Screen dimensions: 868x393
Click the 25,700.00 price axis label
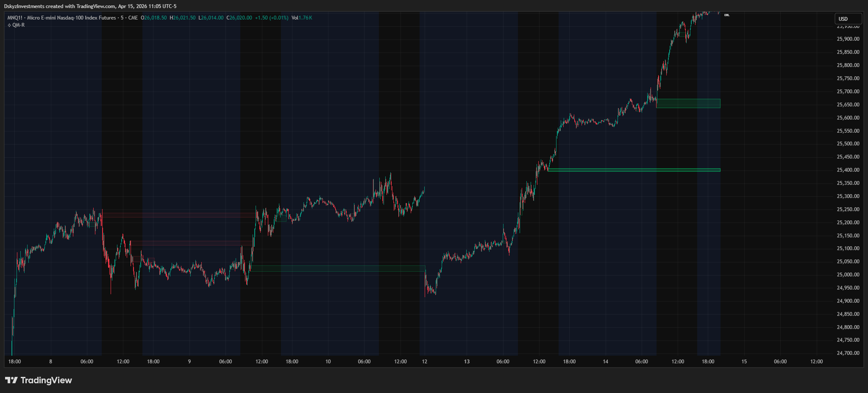click(848, 92)
